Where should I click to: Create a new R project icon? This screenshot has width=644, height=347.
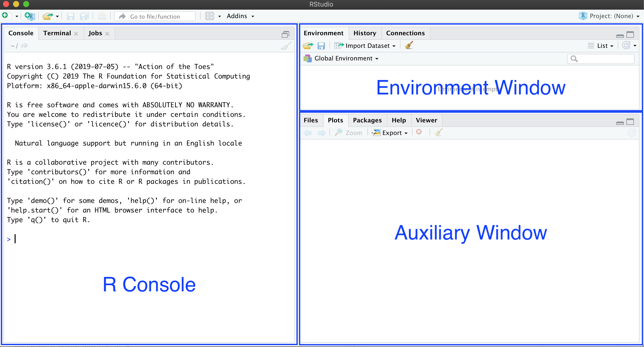point(30,16)
